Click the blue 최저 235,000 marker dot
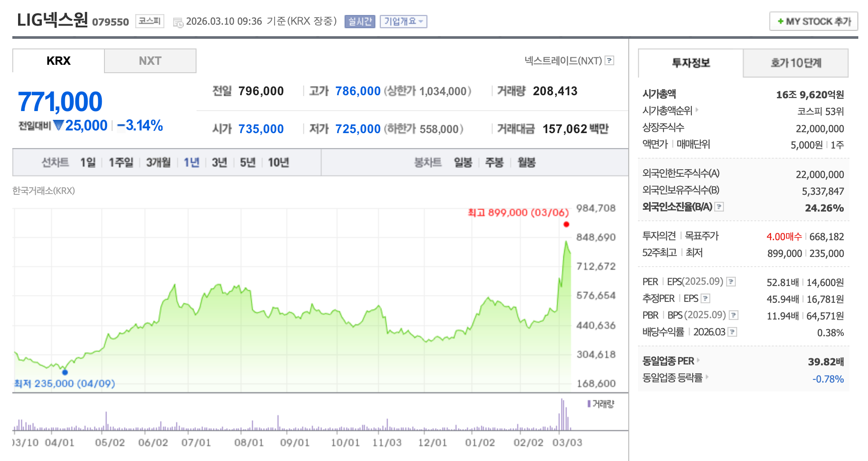 click(65, 372)
